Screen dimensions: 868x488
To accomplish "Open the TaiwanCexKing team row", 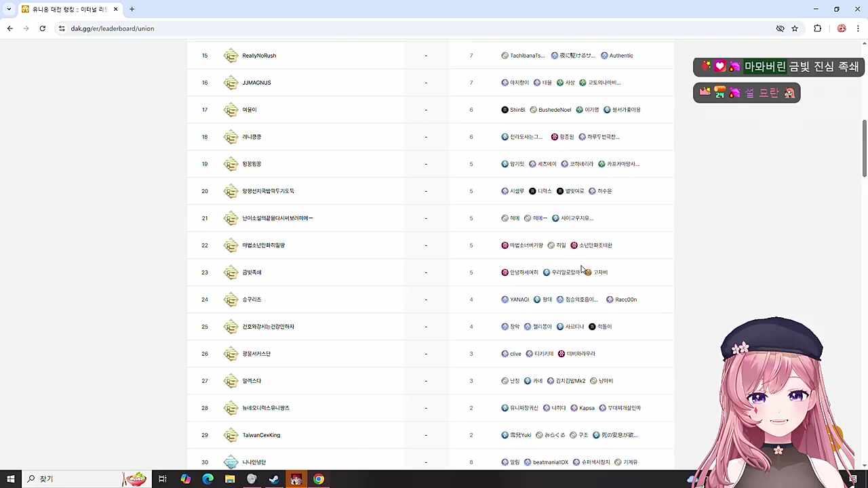I will point(431,435).
